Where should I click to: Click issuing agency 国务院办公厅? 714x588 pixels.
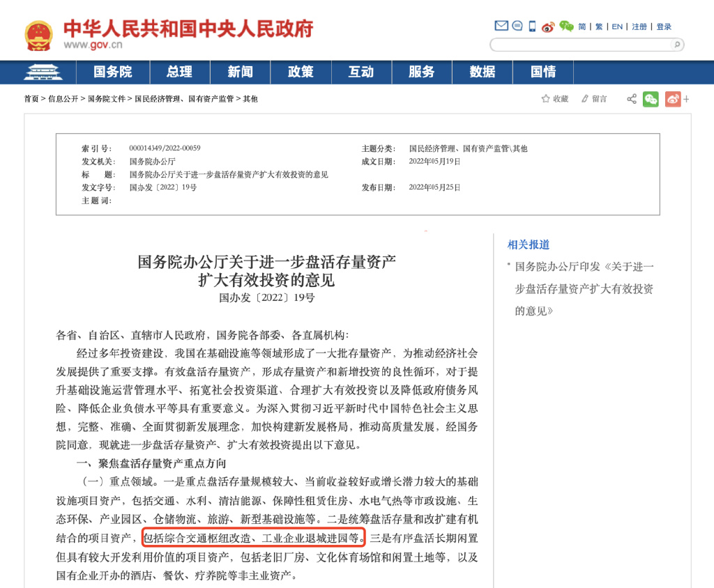tap(153, 162)
